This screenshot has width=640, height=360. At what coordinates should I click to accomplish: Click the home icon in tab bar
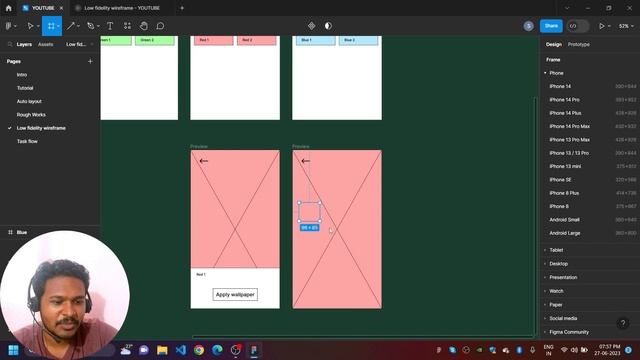(9, 8)
